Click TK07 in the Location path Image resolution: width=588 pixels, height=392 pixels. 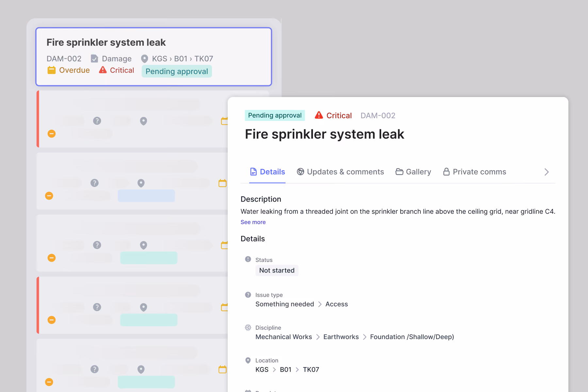pyautogui.click(x=311, y=369)
